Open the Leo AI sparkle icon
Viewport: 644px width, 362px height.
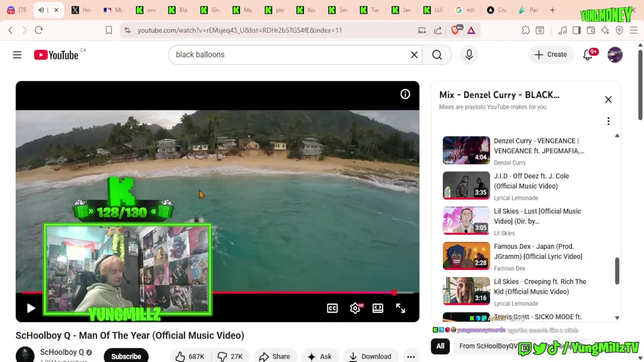tap(605, 30)
